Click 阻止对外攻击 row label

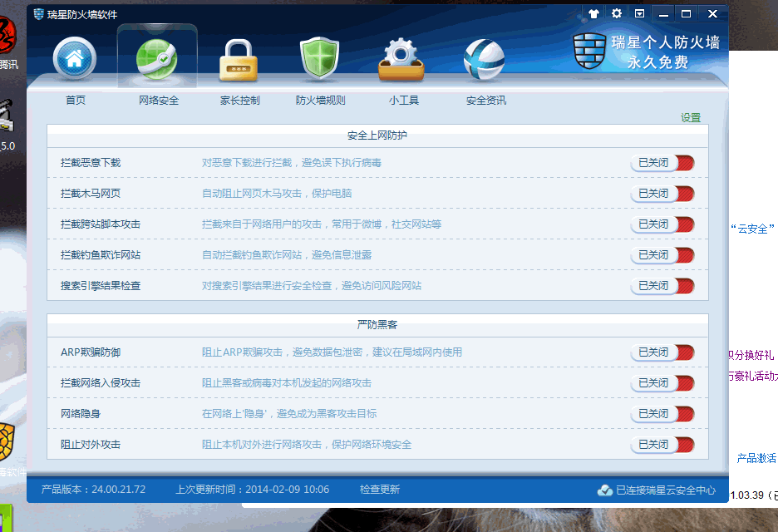[91, 445]
